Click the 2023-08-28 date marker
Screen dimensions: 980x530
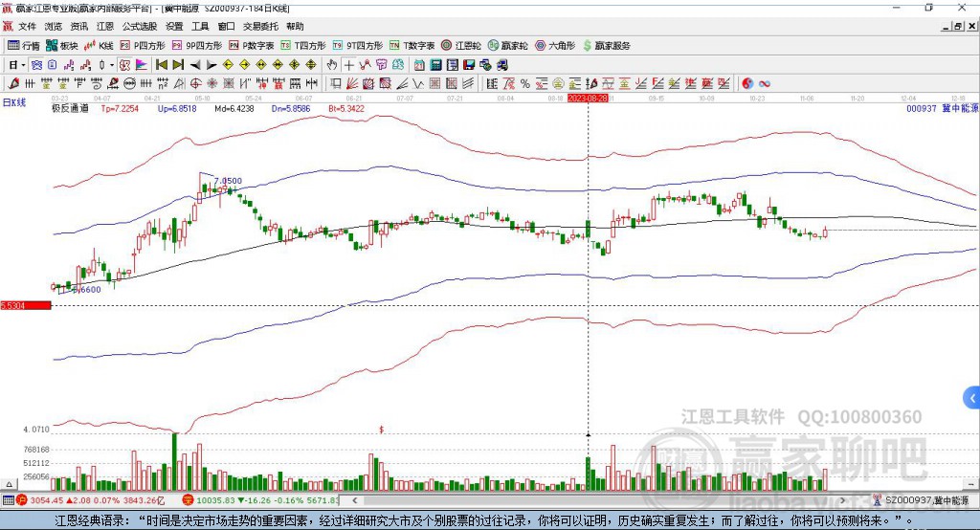click(x=588, y=99)
